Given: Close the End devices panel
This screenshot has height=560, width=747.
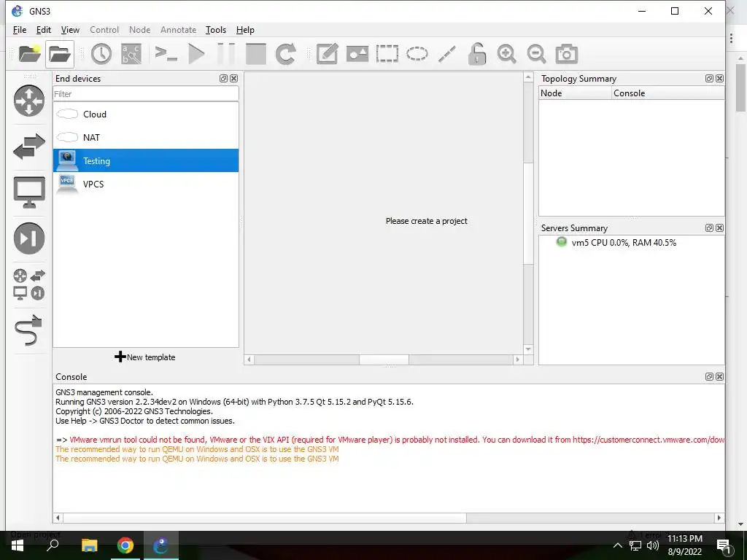Looking at the screenshot, I should [234, 79].
